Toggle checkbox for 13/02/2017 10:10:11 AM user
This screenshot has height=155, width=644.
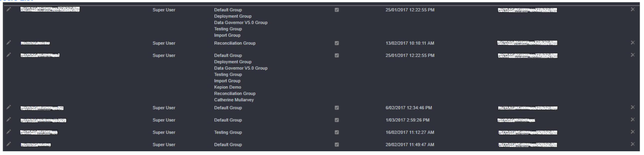pos(337,43)
